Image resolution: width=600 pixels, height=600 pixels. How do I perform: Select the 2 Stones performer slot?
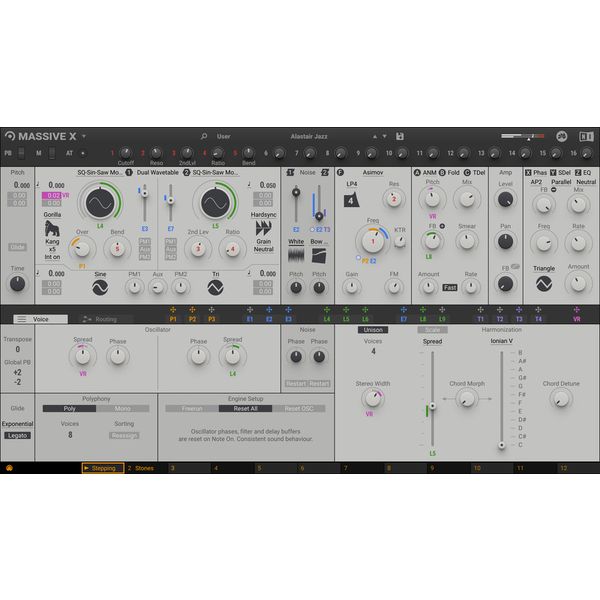click(x=141, y=468)
